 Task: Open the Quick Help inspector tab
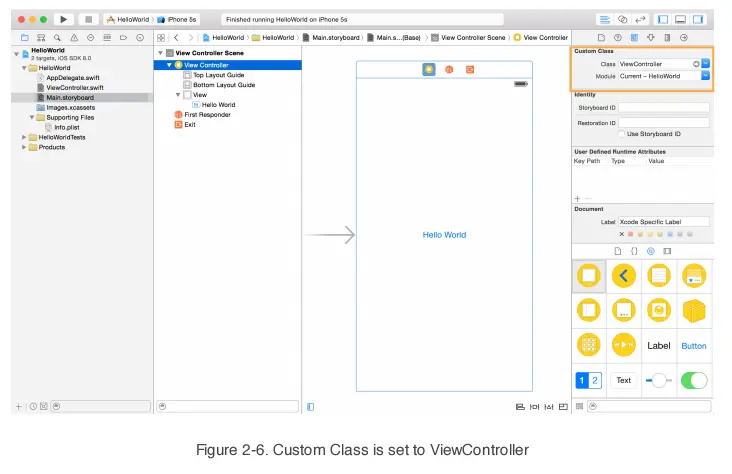coord(618,38)
